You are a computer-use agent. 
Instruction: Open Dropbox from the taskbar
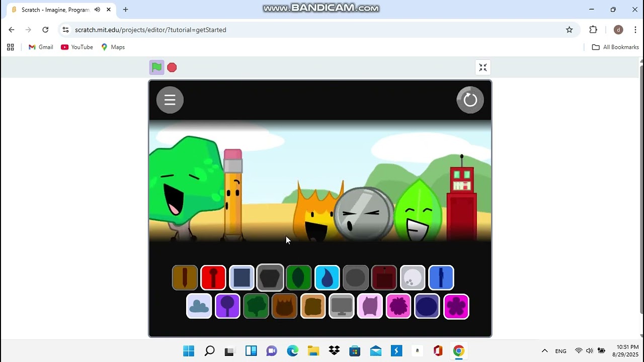334,351
